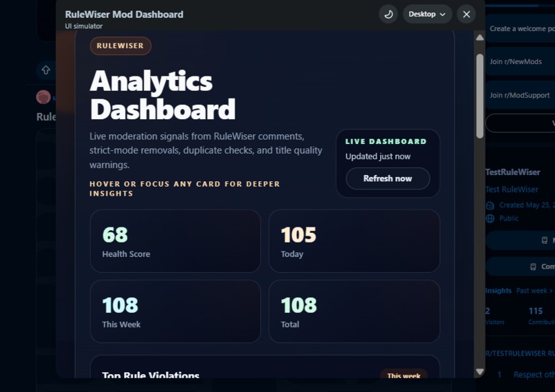Click the upvote arrow in the background post
The width and height of the screenshot is (555, 392).
click(x=45, y=70)
